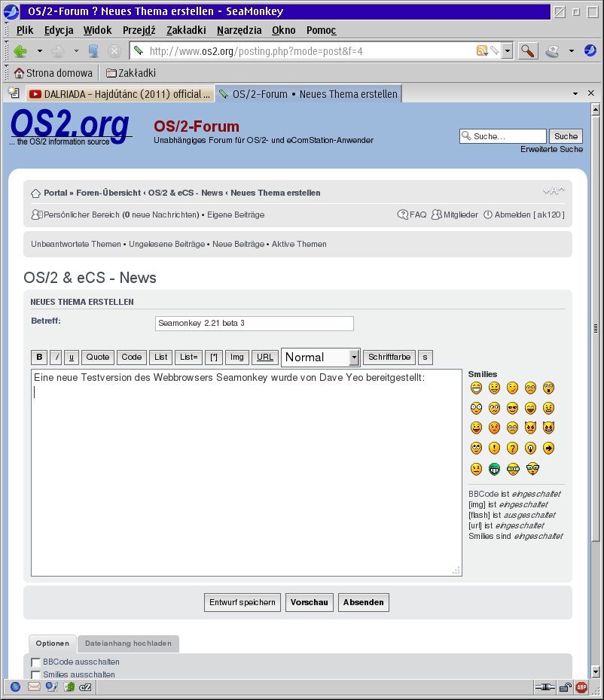
Task: Click the bold B BBCode button
Action: click(x=39, y=357)
